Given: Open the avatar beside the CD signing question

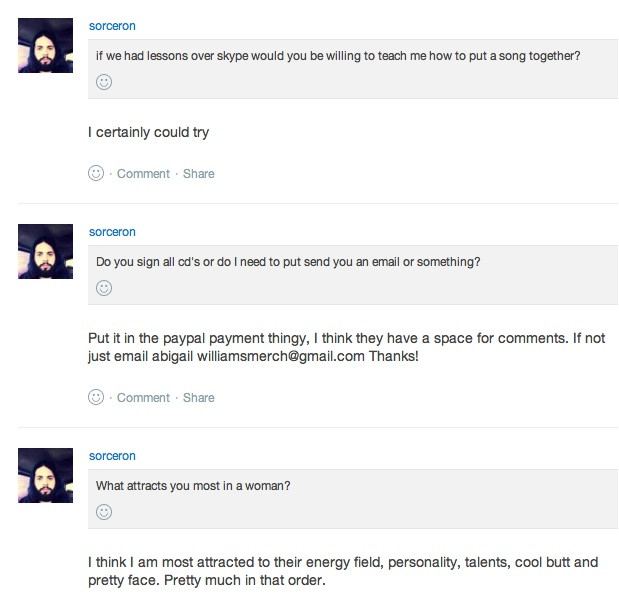Looking at the screenshot, I should [x=45, y=251].
